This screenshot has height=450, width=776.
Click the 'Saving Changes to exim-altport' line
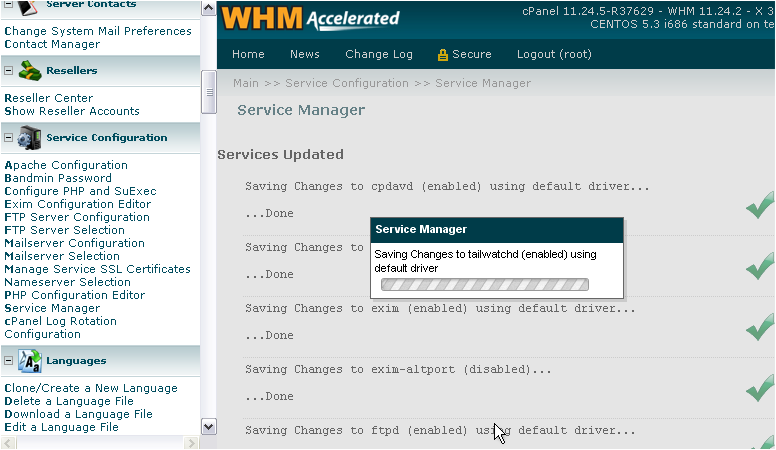[x=398, y=369]
